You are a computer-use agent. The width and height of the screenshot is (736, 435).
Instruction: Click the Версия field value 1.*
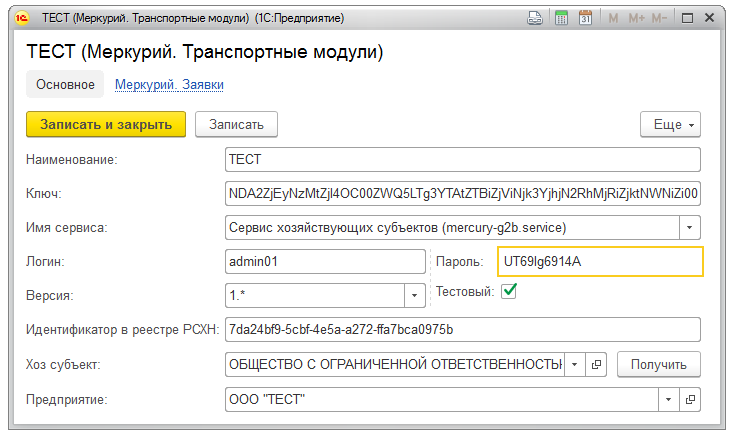point(315,296)
